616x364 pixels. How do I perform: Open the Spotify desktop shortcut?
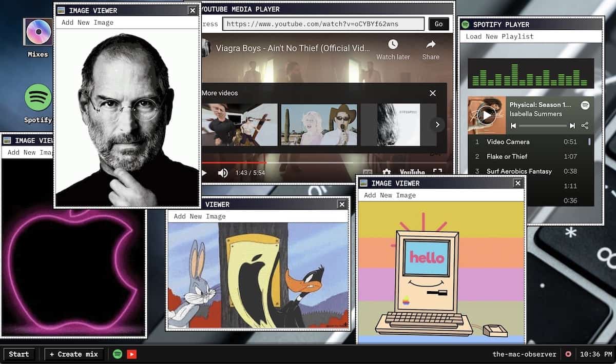click(38, 103)
